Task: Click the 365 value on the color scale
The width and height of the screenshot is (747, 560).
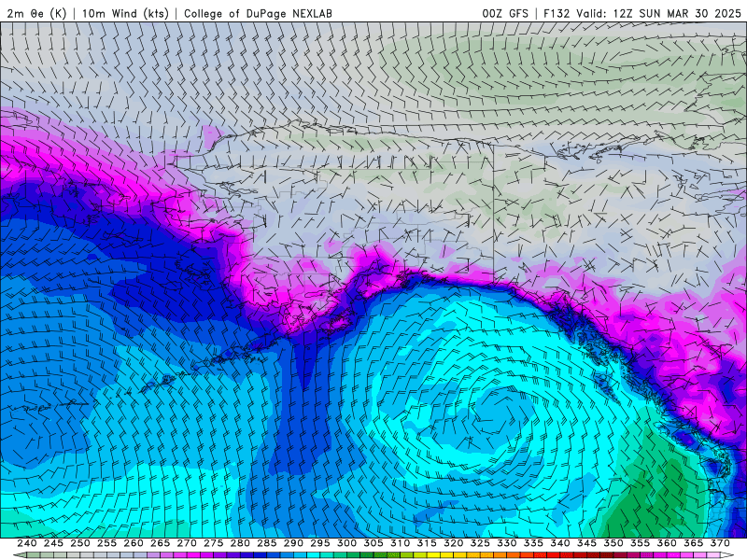Action: (694, 543)
